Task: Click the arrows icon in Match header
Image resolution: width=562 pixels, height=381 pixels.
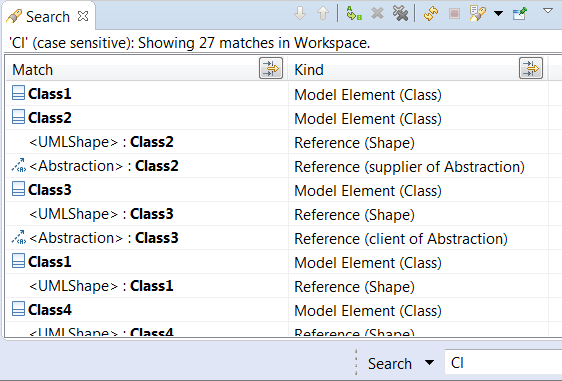Action: (x=271, y=68)
